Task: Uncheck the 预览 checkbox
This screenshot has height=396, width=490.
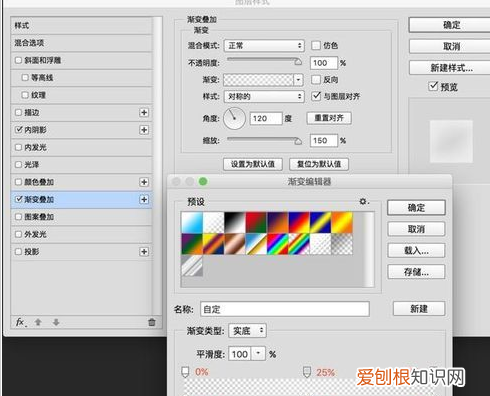Action: click(433, 86)
